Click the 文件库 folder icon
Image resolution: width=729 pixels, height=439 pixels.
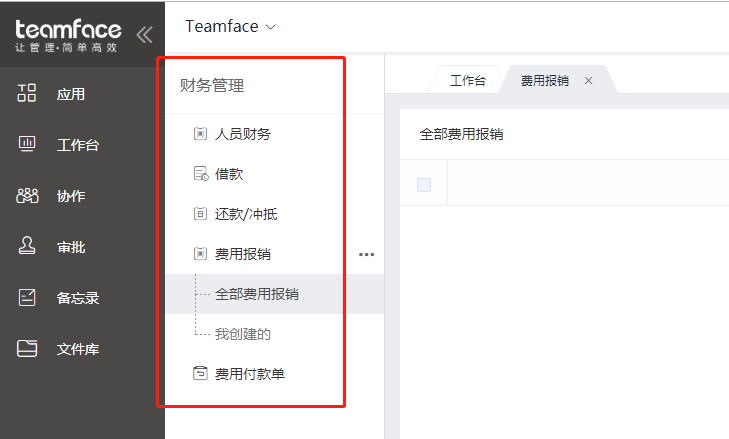click(x=27, y=349)
